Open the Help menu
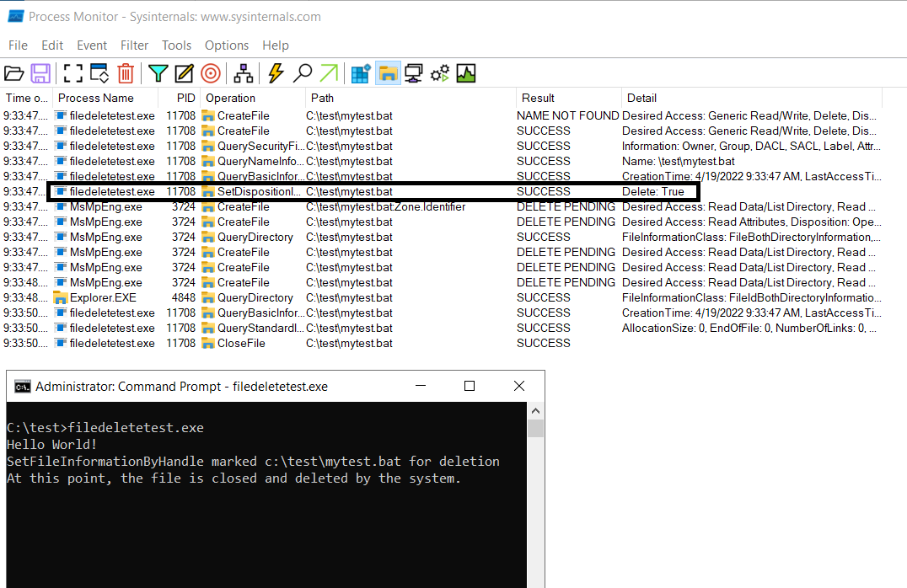Screen dimensions: 907x588 (276, 45)
